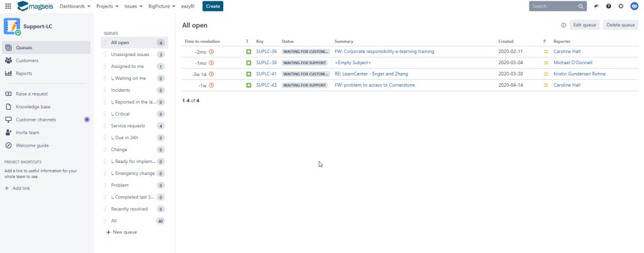
Task: Select the Unassigned issues queue
Action: (130, 55)
